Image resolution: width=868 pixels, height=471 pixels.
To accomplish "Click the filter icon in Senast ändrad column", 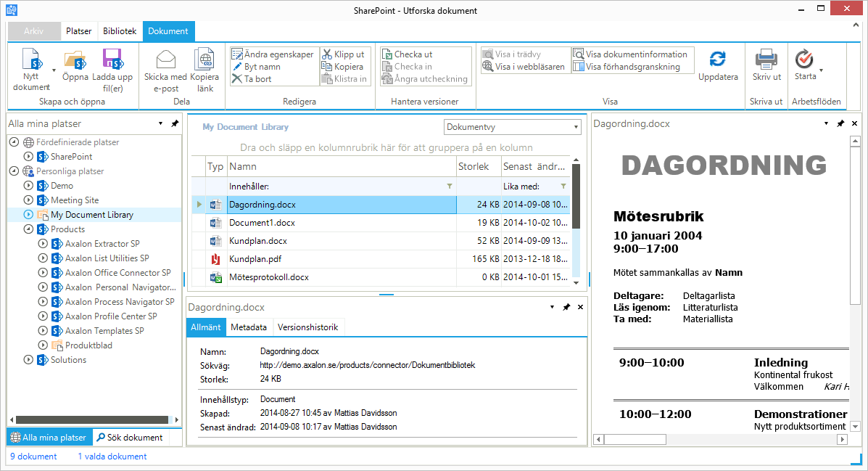I will point(563,187).
